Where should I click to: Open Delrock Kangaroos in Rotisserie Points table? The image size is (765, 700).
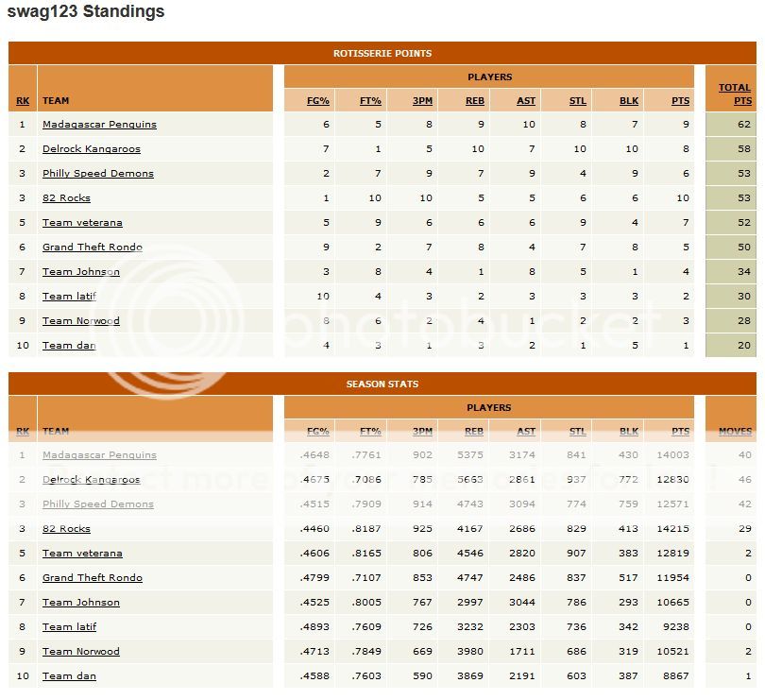click(x=92, y=149)
